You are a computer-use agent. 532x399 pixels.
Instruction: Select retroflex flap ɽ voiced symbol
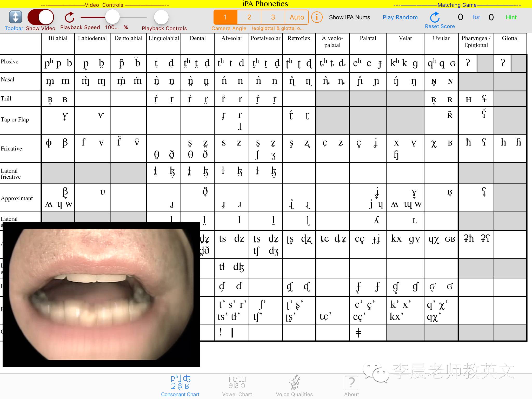coord(307,116)
